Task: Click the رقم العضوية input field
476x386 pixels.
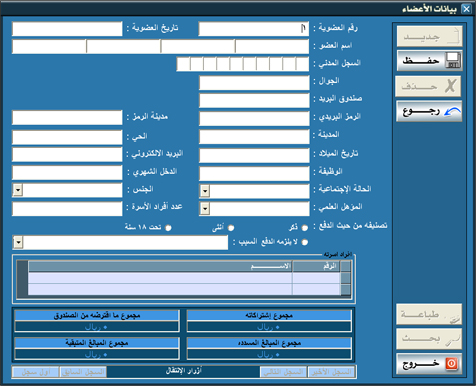Action: [x=254, y=29]
